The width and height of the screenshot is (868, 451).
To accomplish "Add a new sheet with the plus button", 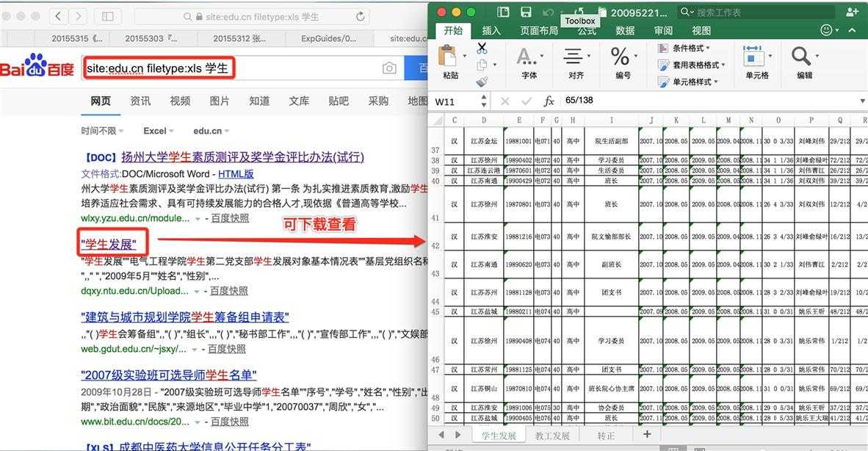I will 646,434.
